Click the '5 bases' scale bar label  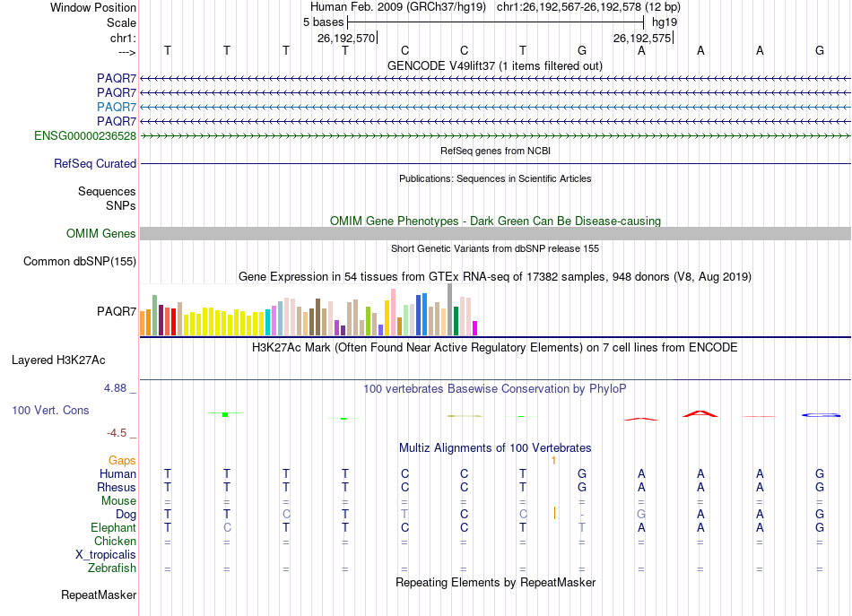(323, 22)
